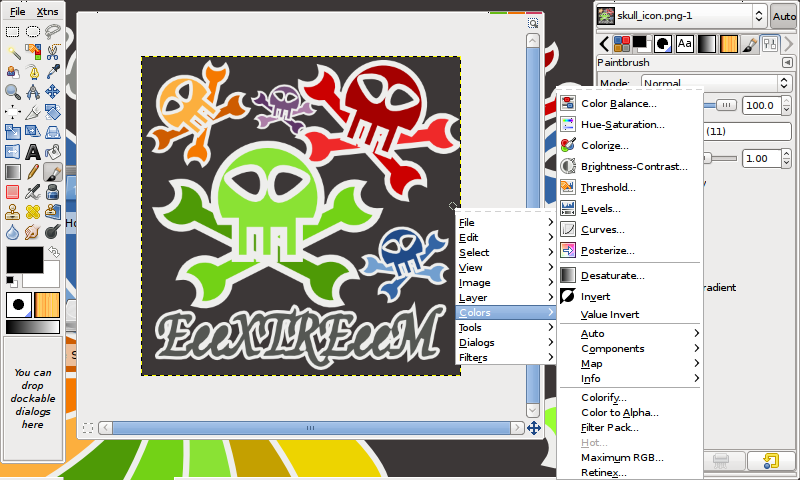Image resolution: width=800 pixels, height=480 pixels.
Task: Select the Smudge finger tool
Action: (33, 232)
